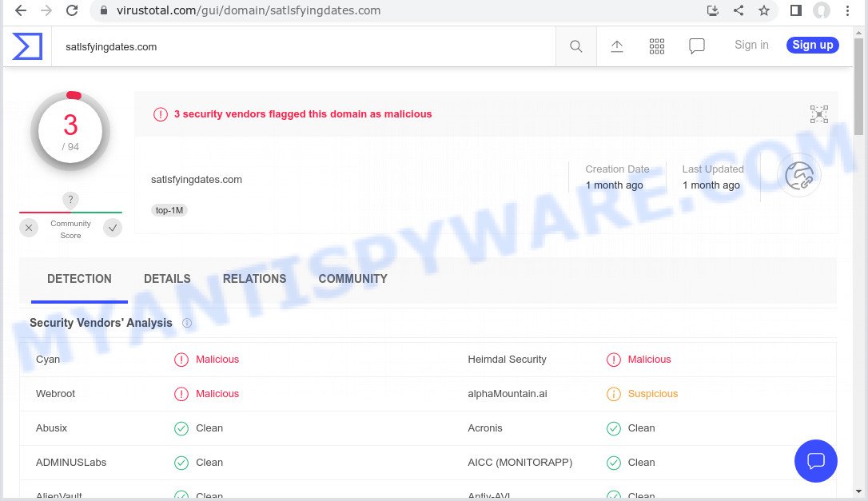Toggle the browser side panel icon
Viewport: 868px width, 501px height.
[796, 10]
